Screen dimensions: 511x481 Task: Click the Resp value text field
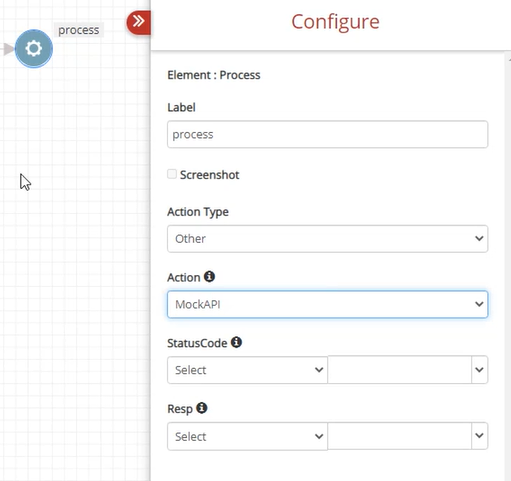point(400,436)
